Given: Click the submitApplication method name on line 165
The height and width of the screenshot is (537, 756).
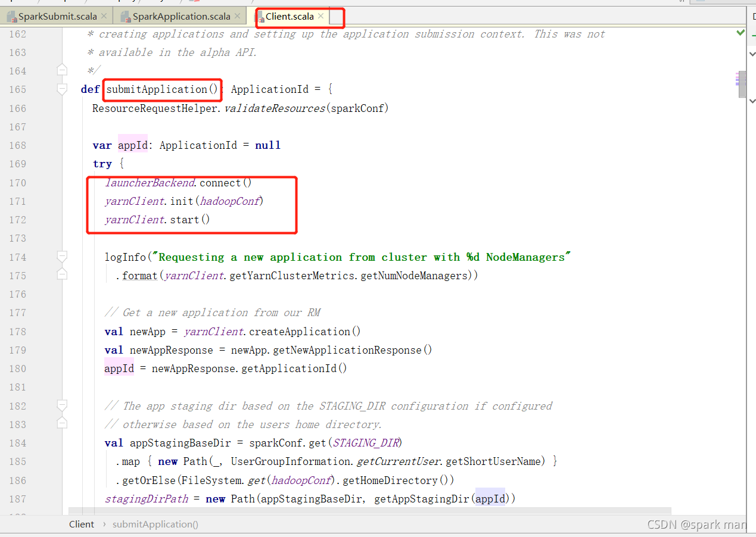Looking at the screenshot, I should pos(157,89).
